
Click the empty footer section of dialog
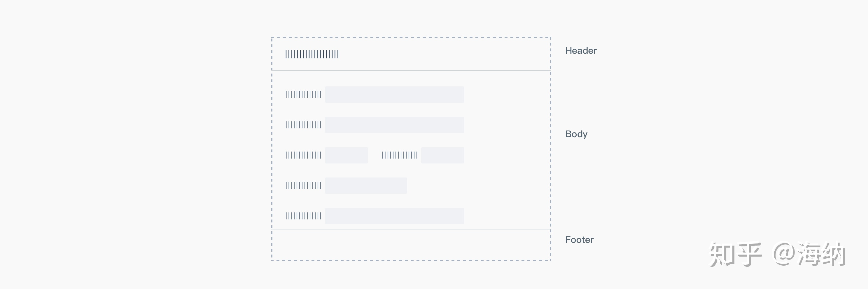411,245
